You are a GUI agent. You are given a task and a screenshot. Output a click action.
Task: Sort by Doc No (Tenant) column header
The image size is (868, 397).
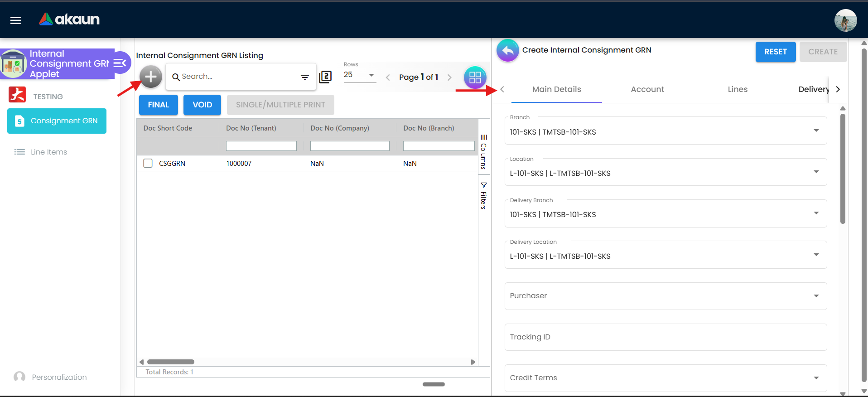point(251,128)
